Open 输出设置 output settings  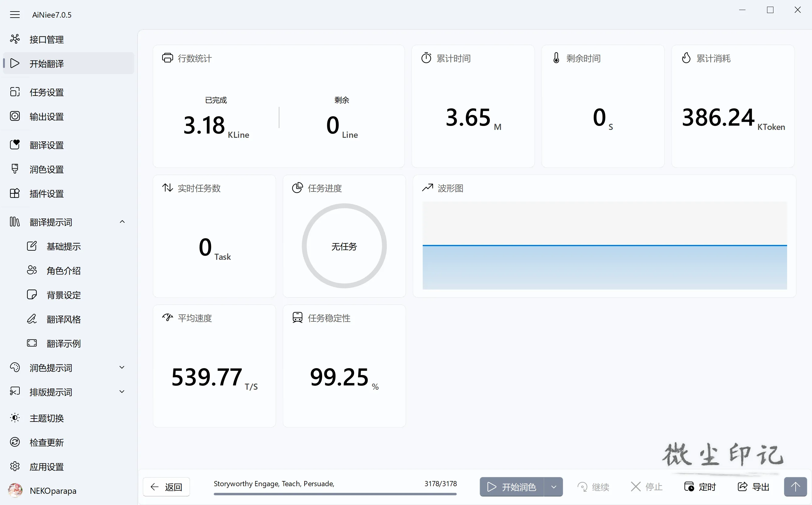69,117
